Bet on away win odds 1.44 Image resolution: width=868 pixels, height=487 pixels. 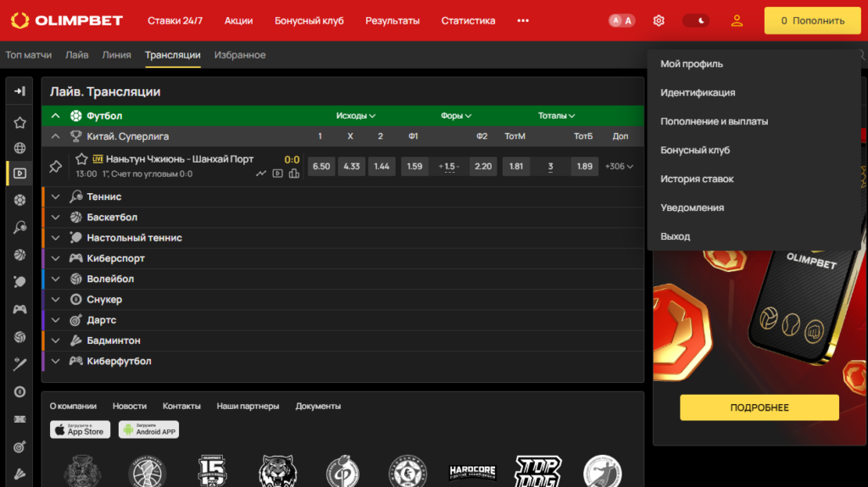[x=381, y=166]
